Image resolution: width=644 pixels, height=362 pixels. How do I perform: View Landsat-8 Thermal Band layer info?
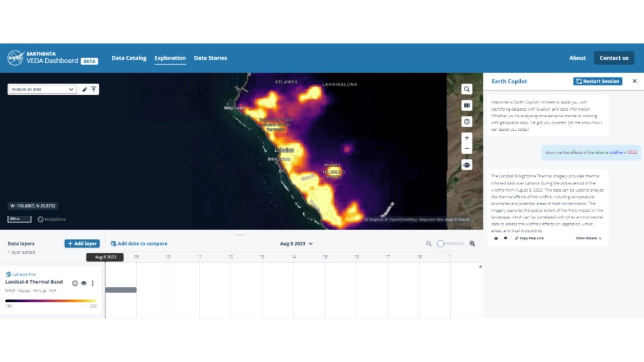click(x=75, y=283)
